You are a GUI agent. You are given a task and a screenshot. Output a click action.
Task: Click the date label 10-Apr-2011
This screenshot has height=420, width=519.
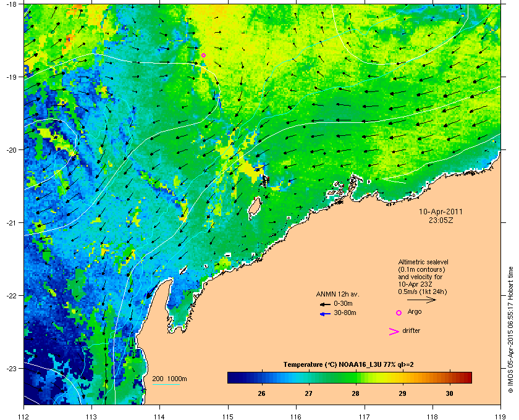pos(441,211)
